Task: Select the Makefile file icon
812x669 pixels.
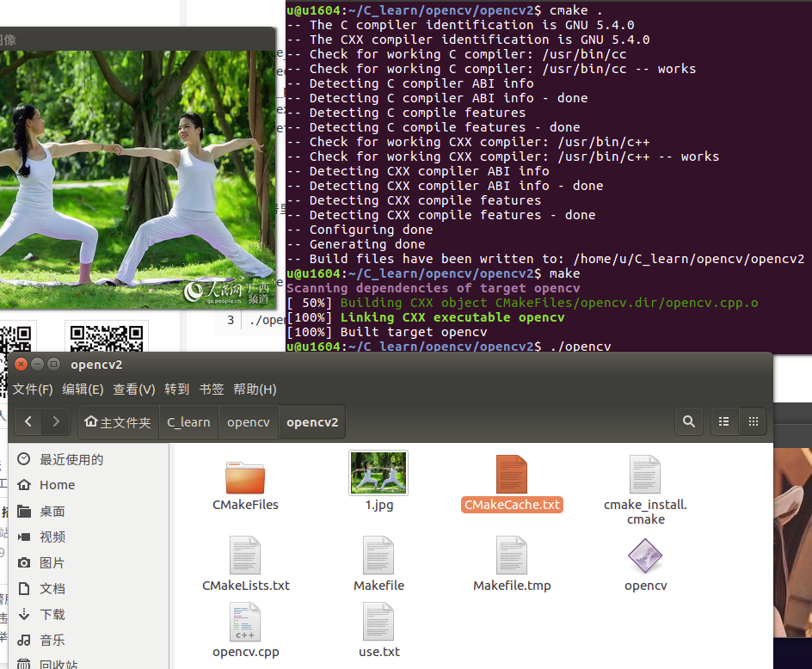Action: 378,555
